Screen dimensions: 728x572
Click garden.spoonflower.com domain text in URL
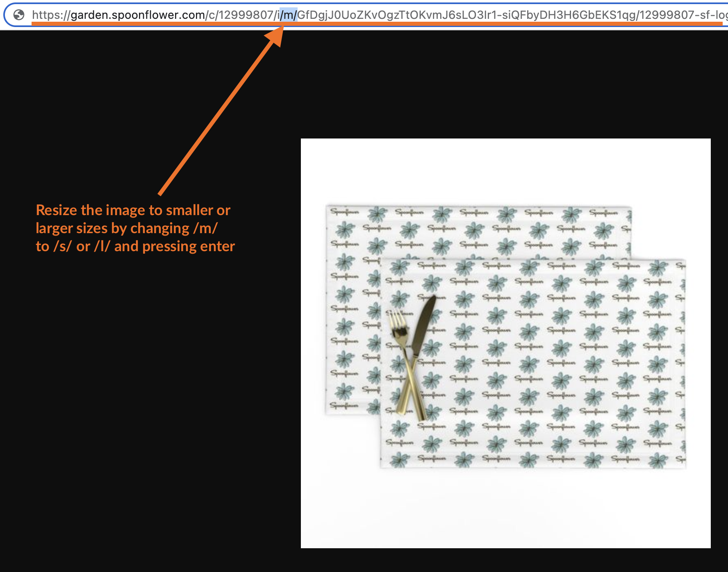click(x=138, y=15)
